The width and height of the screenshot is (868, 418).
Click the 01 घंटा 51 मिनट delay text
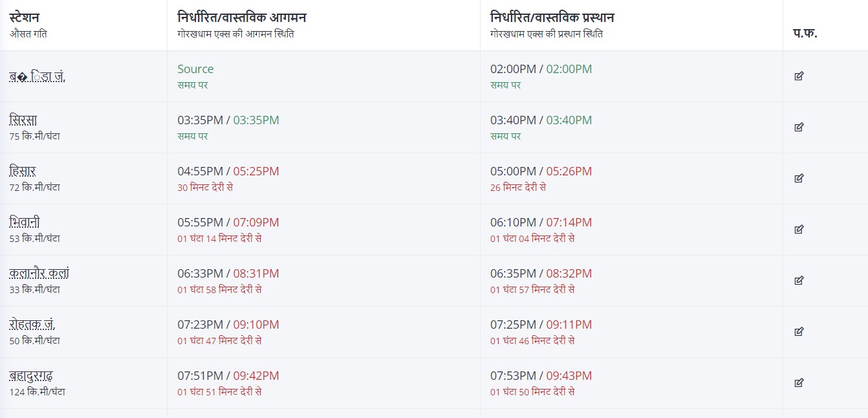(x=219, y=392)
